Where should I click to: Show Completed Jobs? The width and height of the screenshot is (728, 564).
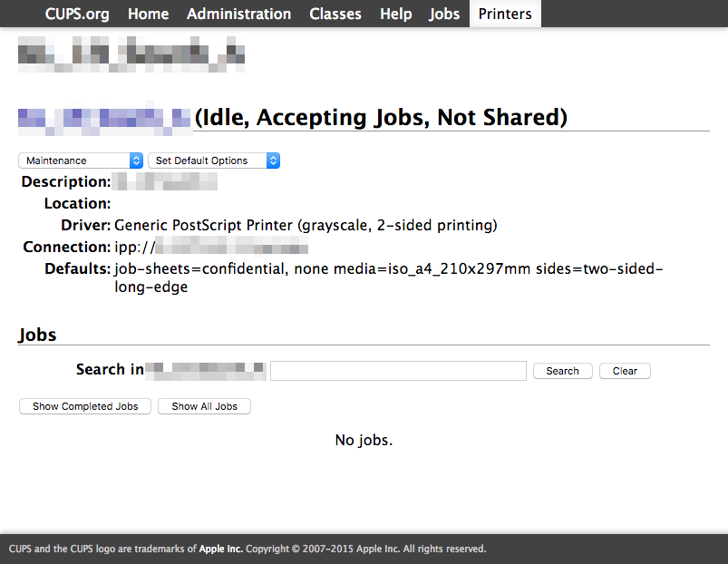[x=85, y=406]
